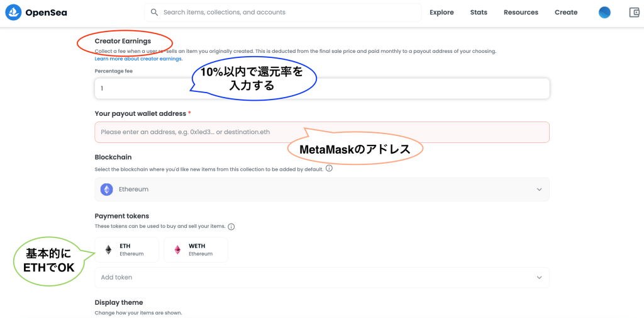
Task: Open the Resources menu
Action: point(521,13)
